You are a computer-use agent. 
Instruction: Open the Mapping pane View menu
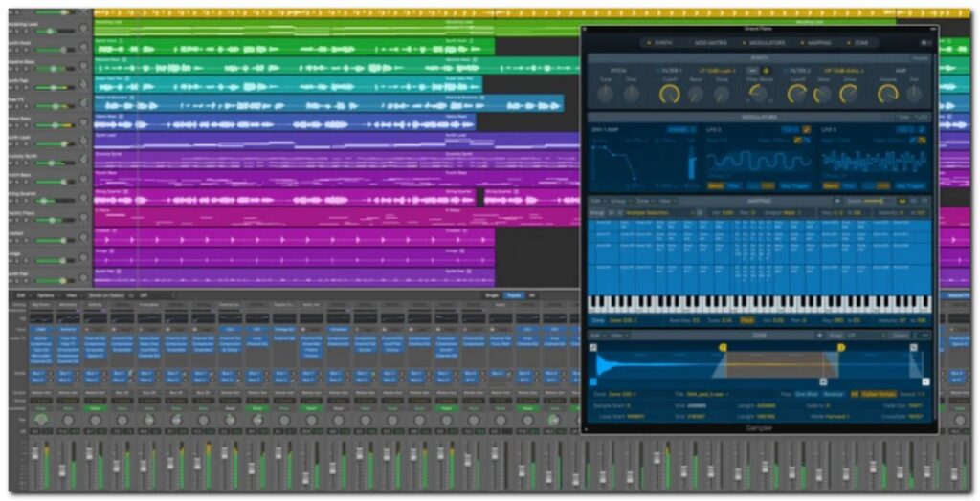click(665, 201)
